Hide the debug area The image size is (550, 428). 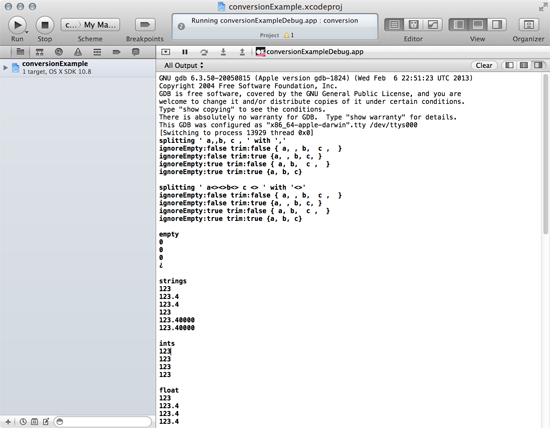(166, 52)
